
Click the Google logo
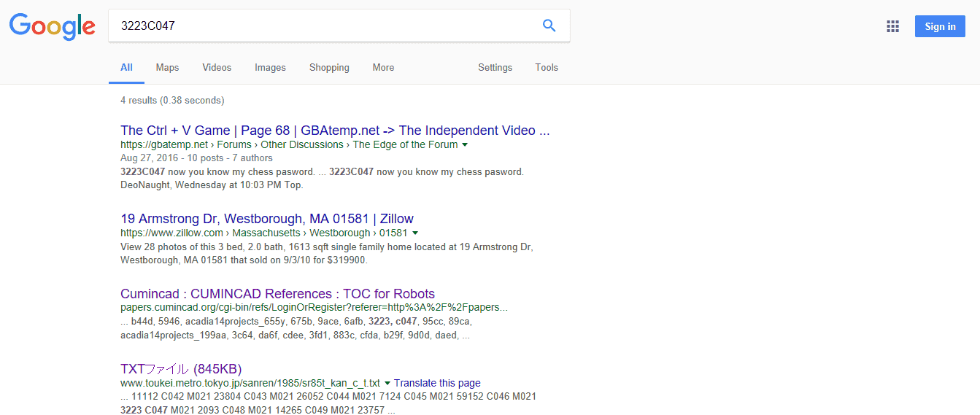pos(52,26)
